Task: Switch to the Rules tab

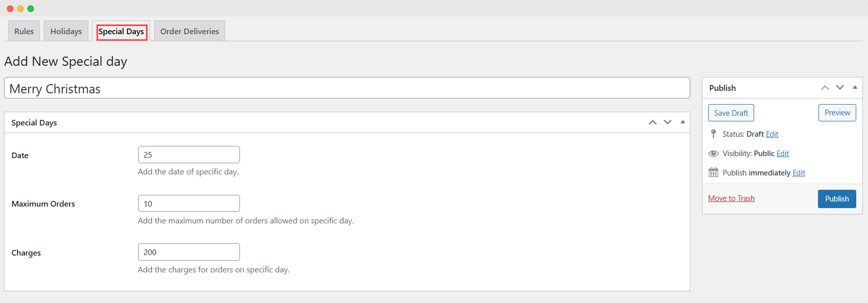Action: [23, 31]
